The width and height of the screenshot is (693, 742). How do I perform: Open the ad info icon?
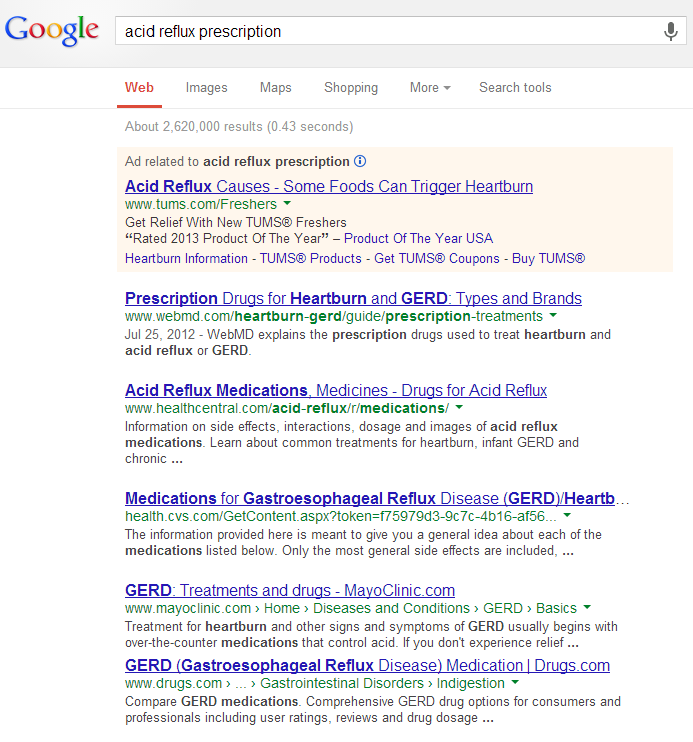(360, 161)
